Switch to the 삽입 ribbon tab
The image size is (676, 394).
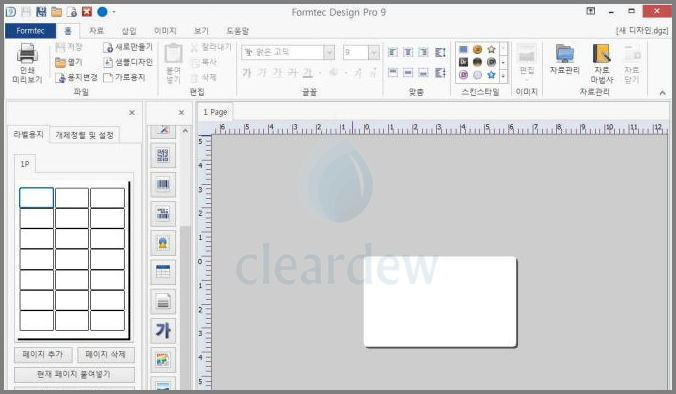[129, 31]
